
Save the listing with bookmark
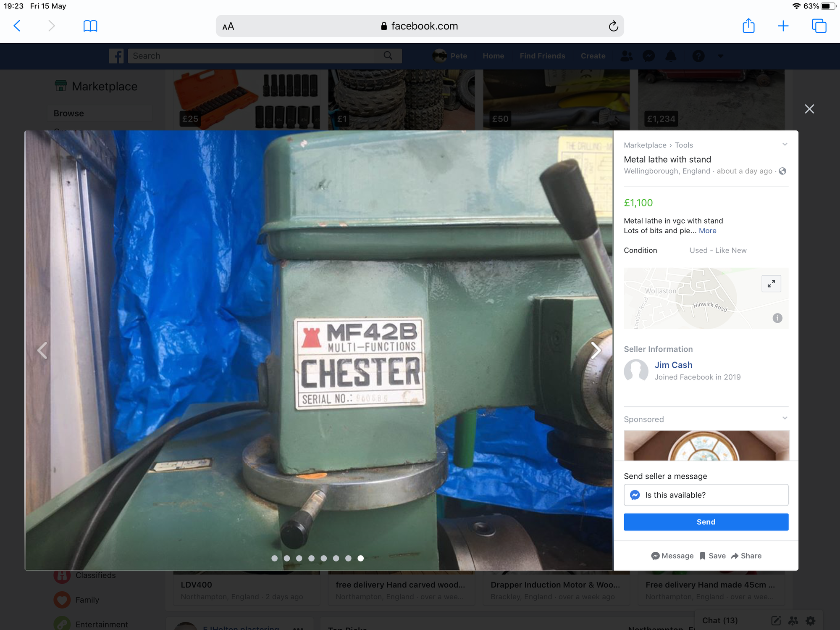[713, 556]
